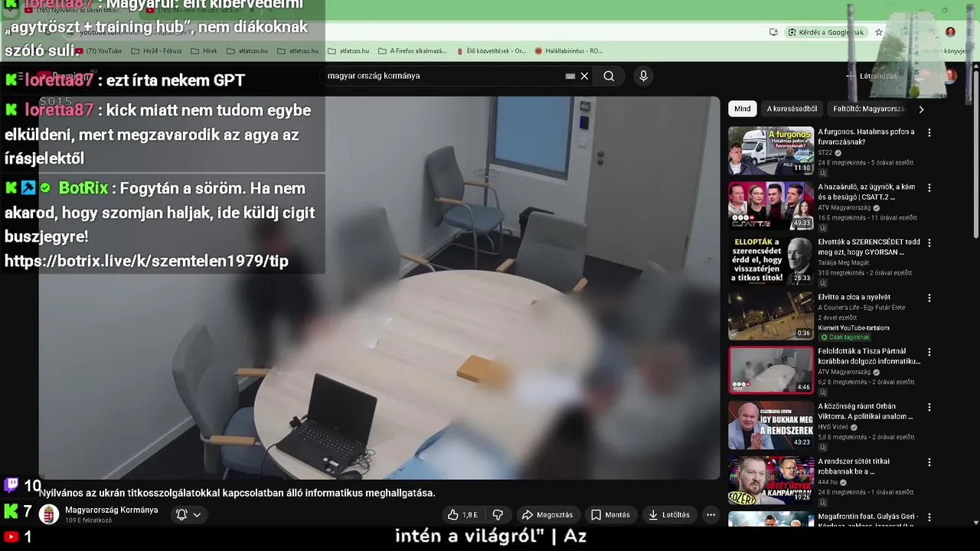The width and height of the screenshot is (980, 551).
Task: Open options menu for Elvitte a cica video
Action: [x=929, y=298]
